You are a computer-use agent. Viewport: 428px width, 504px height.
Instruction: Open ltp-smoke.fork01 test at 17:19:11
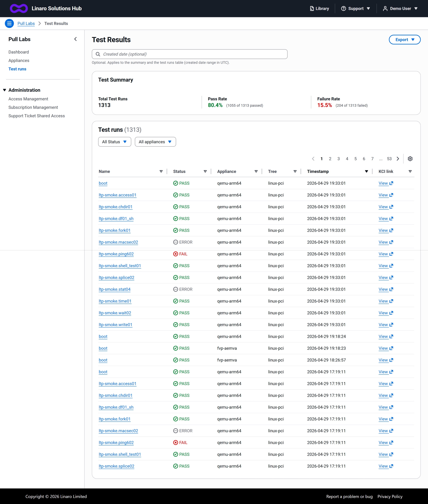coord(114,419)
